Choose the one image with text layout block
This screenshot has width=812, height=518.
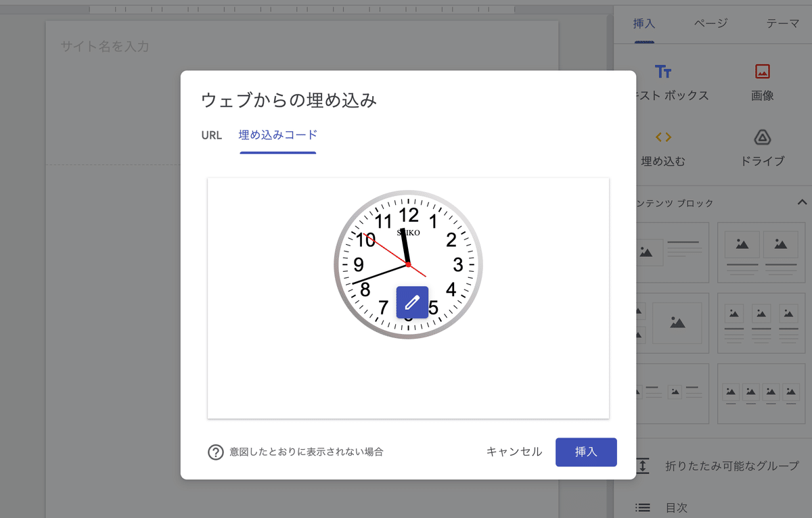[x=673, y=252]
